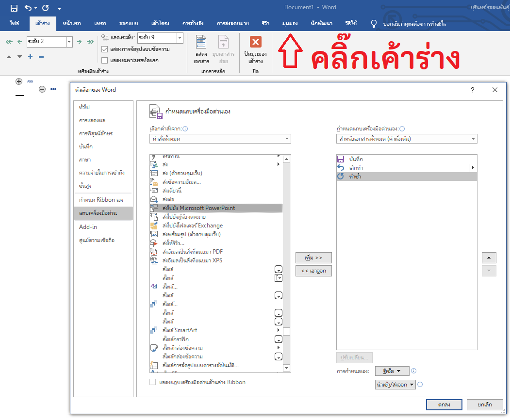Viewport: 510px width, 420px height.
Task: Tick the show toolbar below Ribbon checkbox
Action: pos(153,382)
